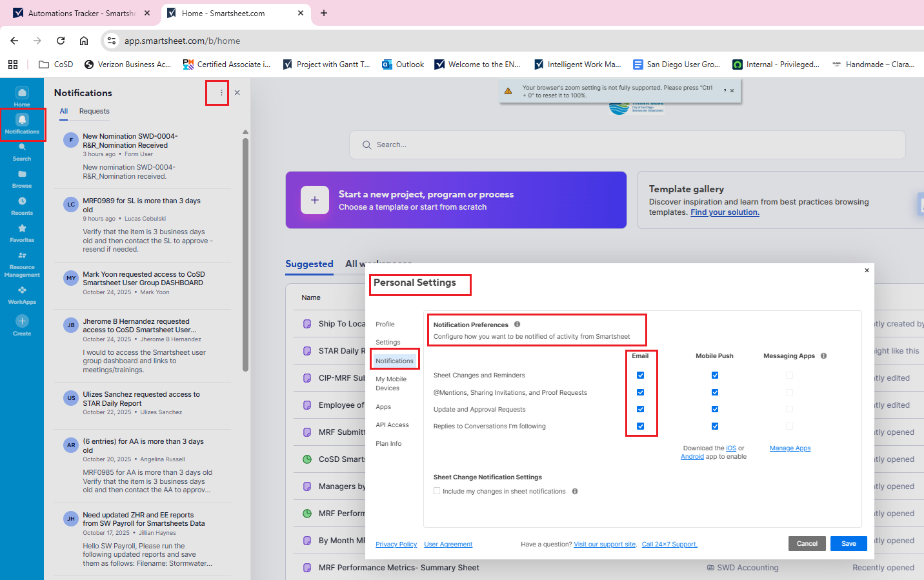Click browser back arrow
This screenshot has width=924, height=580.
14,41
